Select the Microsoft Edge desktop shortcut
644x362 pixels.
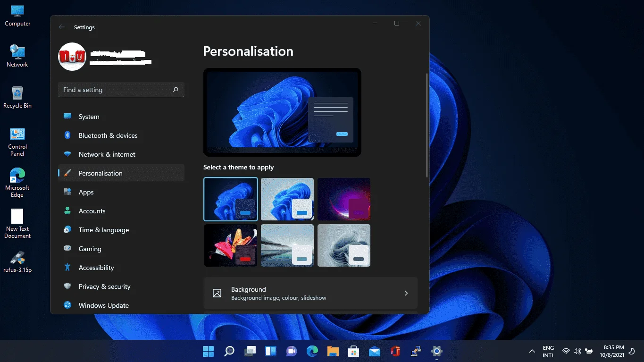[x=17, y=183]
